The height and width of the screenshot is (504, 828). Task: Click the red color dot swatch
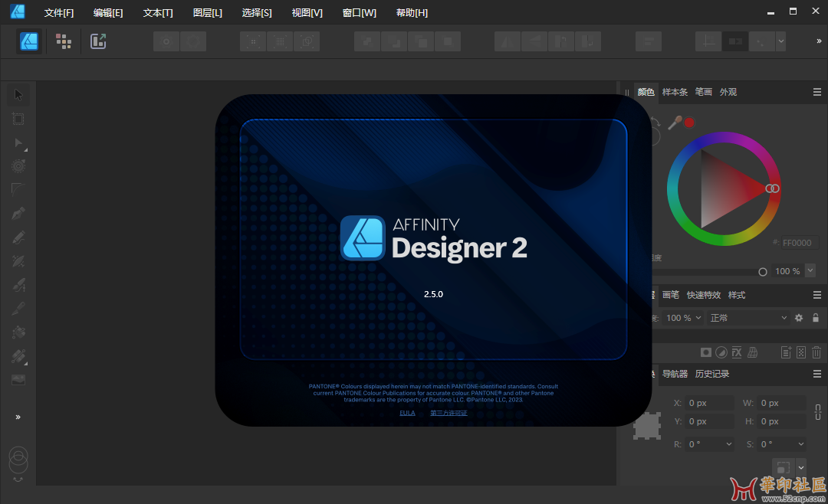(x=689, y=123)
